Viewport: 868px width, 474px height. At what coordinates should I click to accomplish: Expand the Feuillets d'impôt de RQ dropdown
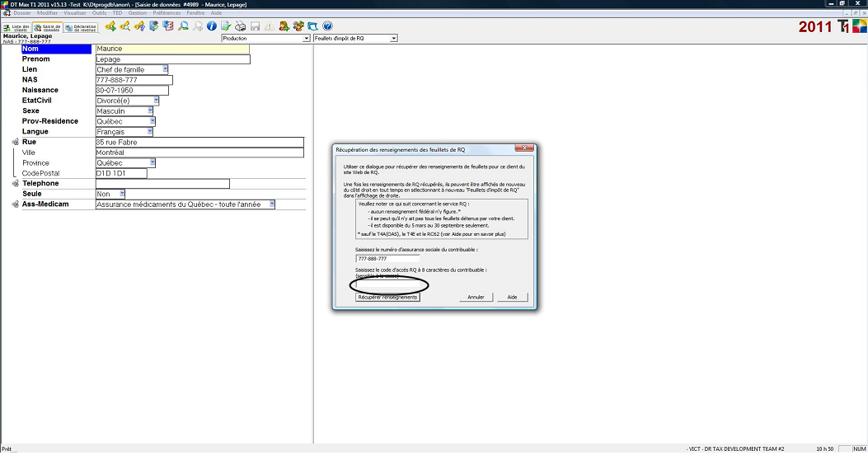393,39
